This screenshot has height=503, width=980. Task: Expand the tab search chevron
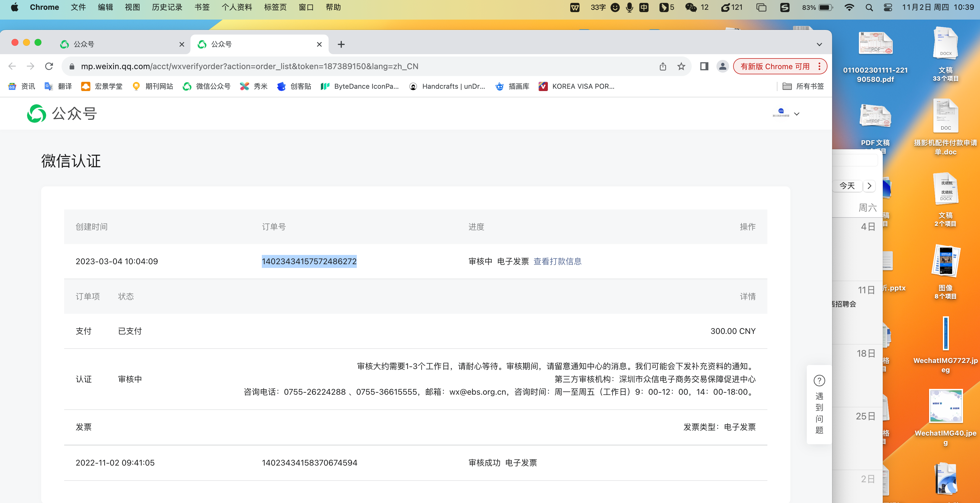click(819, 45)
